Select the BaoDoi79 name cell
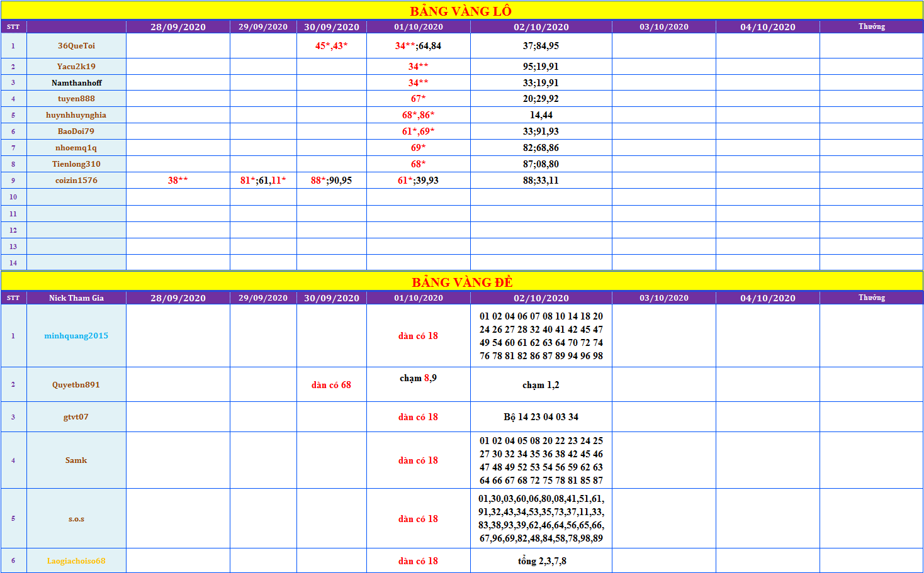The height and width of the screenshot is (573, 924). coord(76,131)
